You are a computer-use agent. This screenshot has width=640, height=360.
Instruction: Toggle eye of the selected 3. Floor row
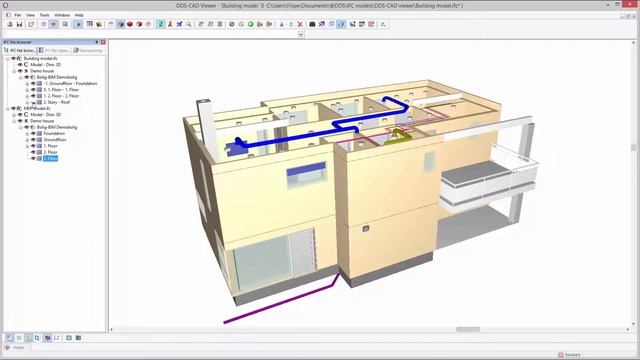pos(33,158)
